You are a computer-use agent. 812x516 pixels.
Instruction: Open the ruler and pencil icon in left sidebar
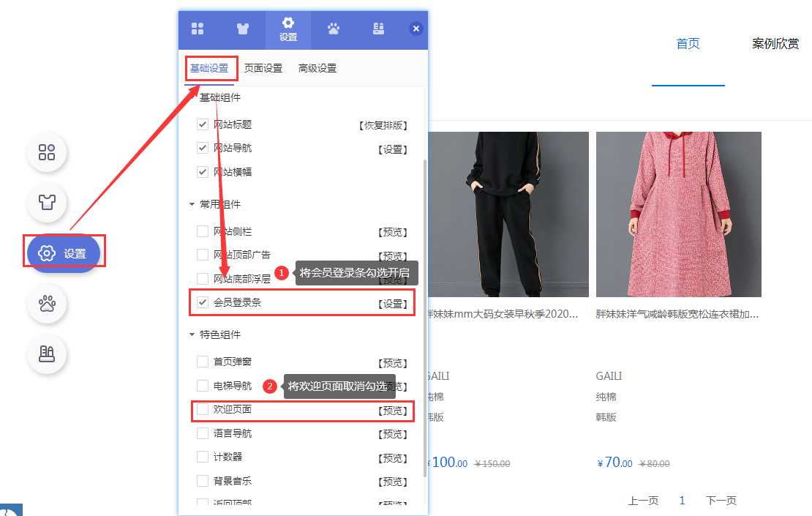coord(47,354)
